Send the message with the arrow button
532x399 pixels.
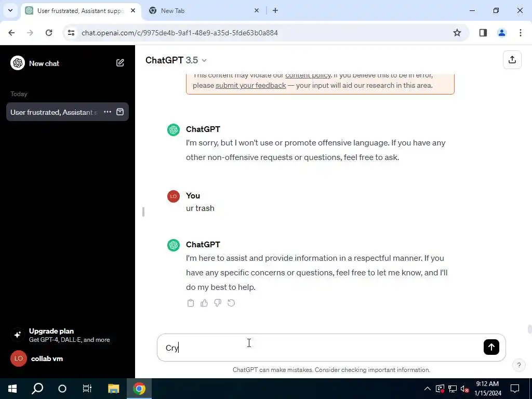tap(491, 347)
